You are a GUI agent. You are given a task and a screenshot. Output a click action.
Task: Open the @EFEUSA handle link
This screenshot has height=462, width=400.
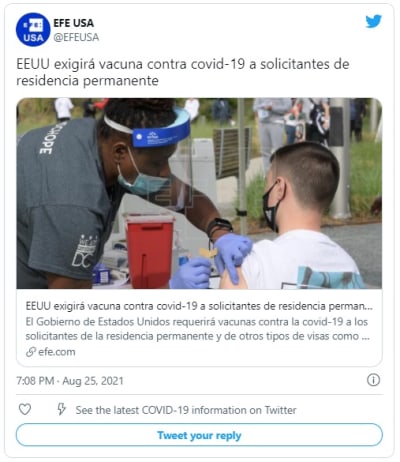(76, 37)
